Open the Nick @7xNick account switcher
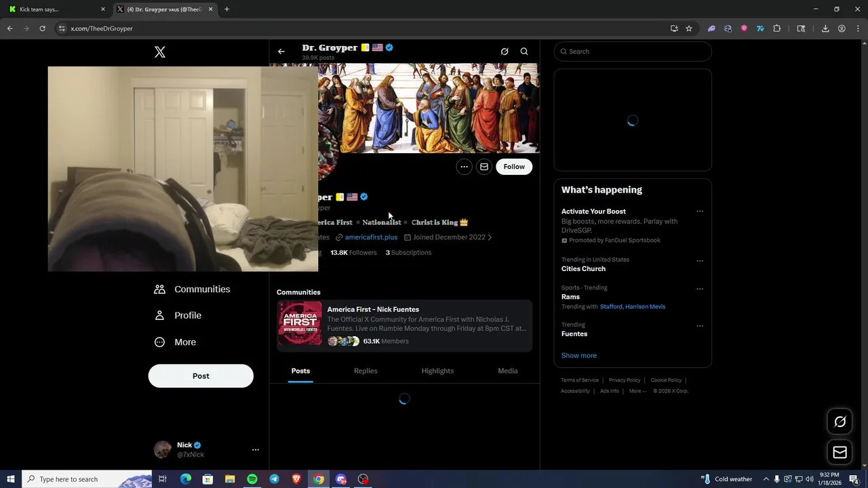Viewport: 868px width, 488px height. pos(207,450)
